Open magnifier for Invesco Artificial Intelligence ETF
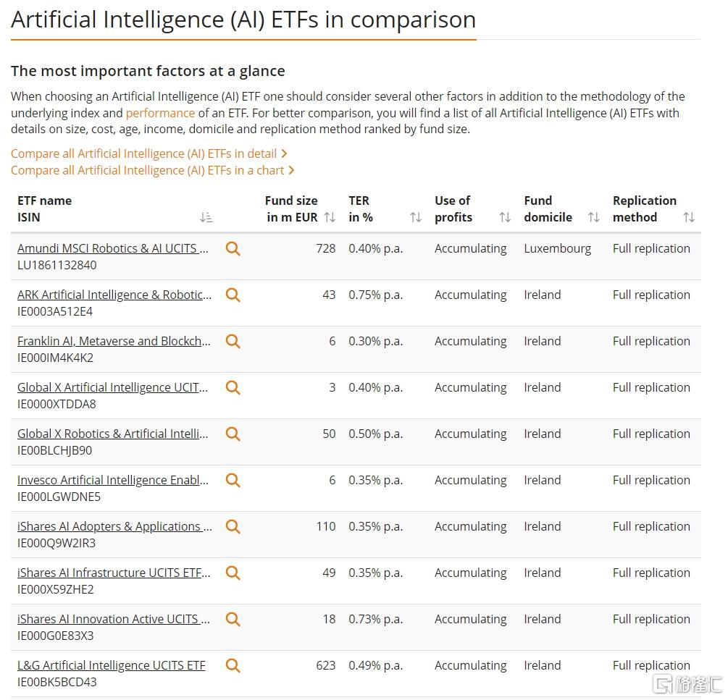 point(233,481)
